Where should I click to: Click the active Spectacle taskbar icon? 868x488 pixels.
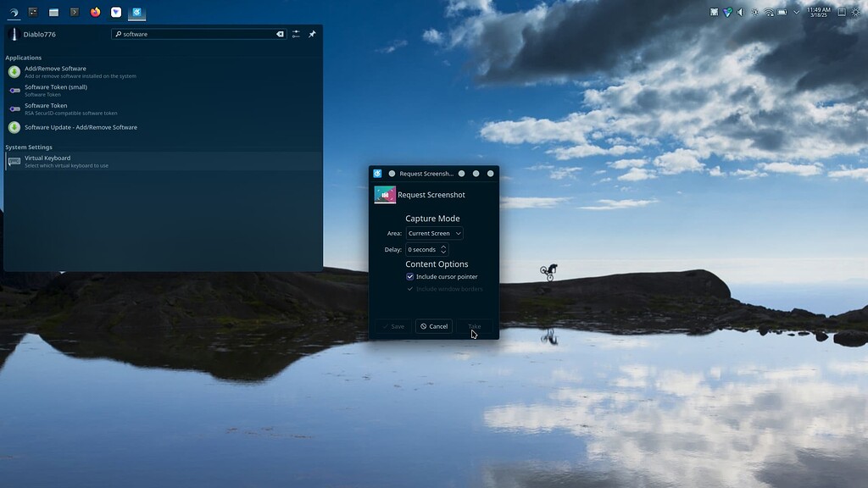click(x=137, y=12)
